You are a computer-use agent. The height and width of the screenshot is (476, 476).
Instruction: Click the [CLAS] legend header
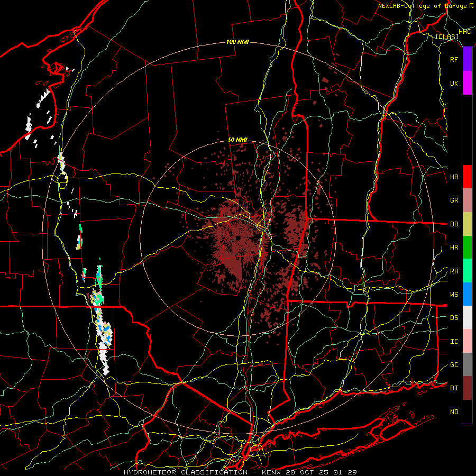click(x=447, y=36)
